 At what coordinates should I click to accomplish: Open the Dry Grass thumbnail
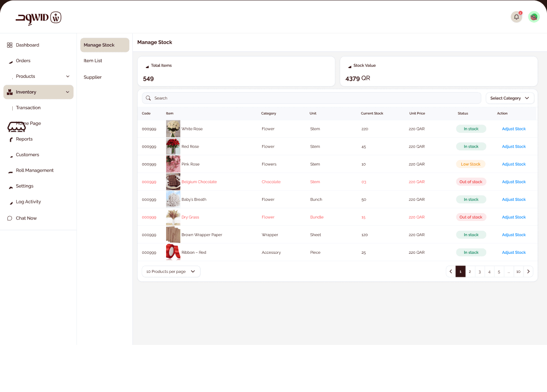tap(173, 217)
